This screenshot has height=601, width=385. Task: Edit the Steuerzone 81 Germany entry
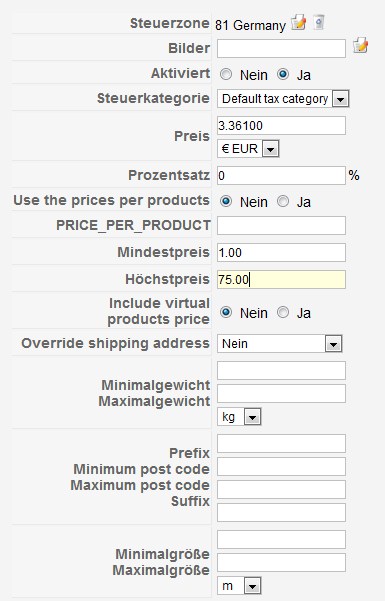pyautogui.click(x=298, y=23)
